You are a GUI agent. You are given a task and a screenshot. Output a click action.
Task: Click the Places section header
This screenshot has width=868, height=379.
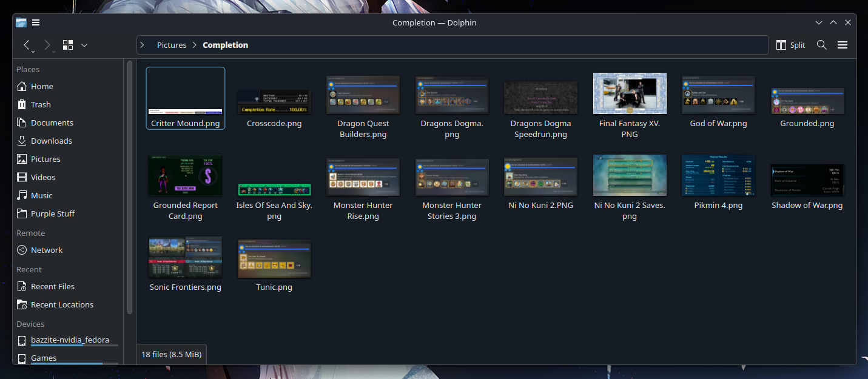click(x=28, y=69)
